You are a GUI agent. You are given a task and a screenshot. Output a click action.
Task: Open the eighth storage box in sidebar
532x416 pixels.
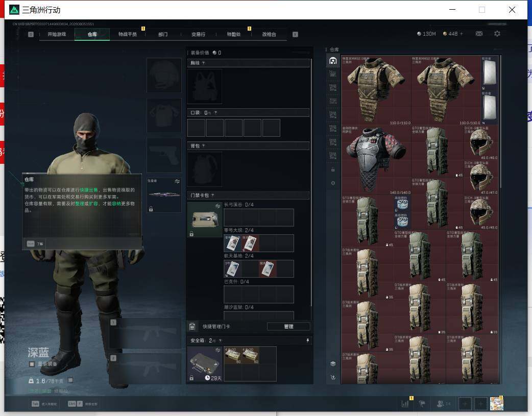333,155
